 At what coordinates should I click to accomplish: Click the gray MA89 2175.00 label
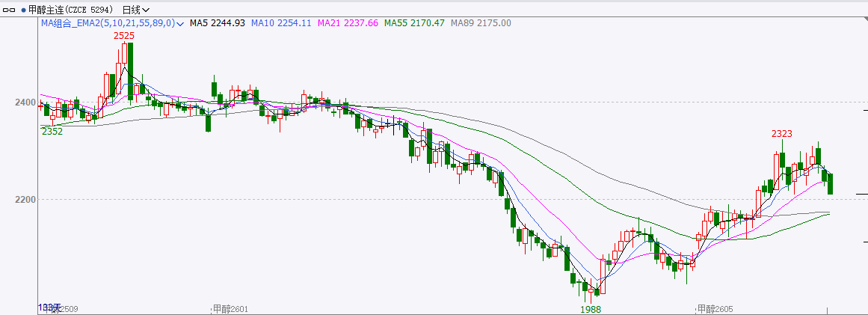[x=480, y=23]
